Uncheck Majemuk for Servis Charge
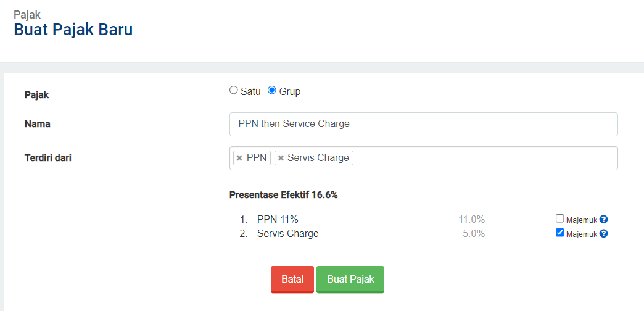Viewport: 644px width, 311px height. click(559, 233)
